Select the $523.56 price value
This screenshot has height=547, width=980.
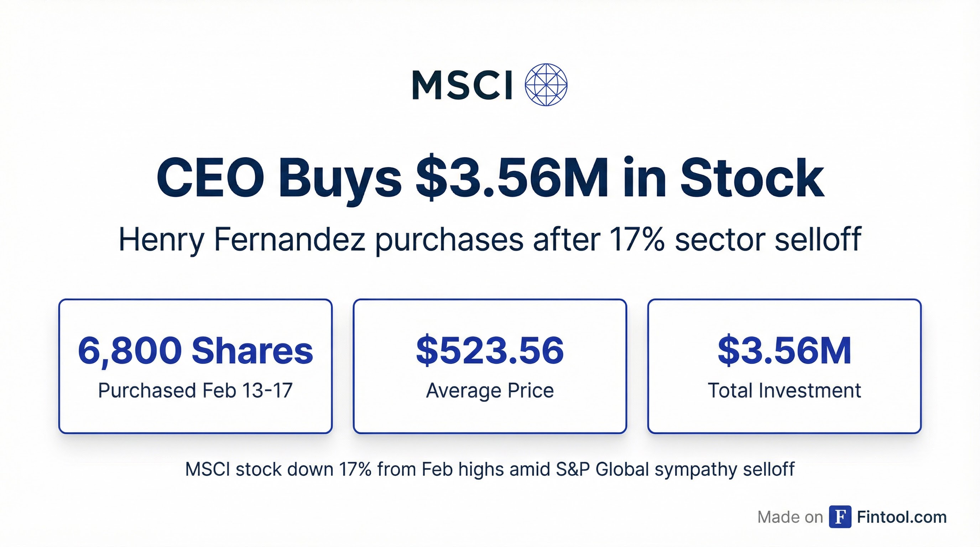(x=490, y=350)
